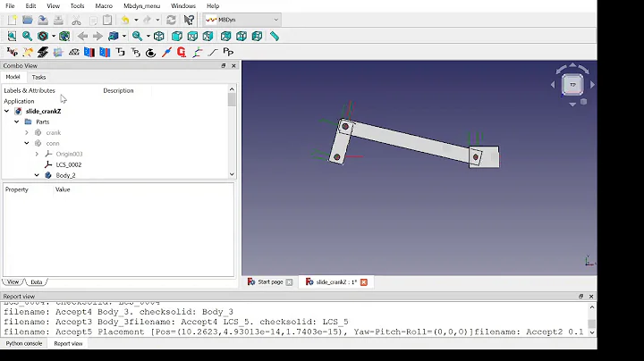
Task: Collapse the conn part in tree
Action: coord(27,143)
